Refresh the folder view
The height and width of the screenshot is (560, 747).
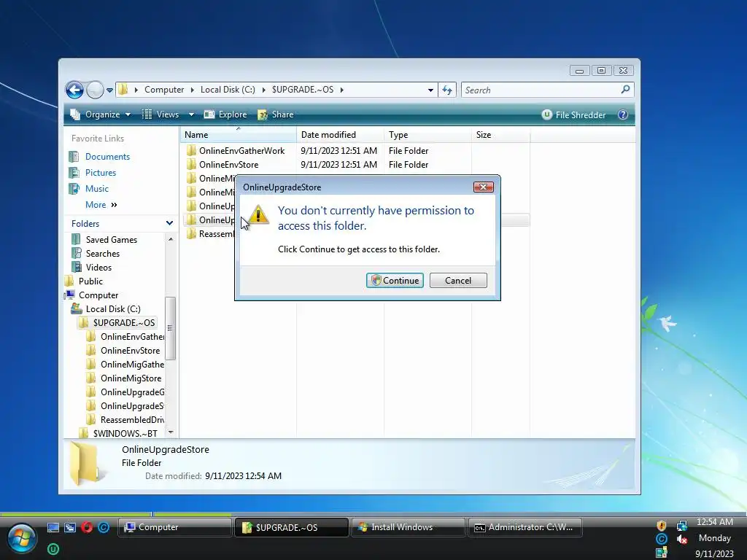[447, 90]
